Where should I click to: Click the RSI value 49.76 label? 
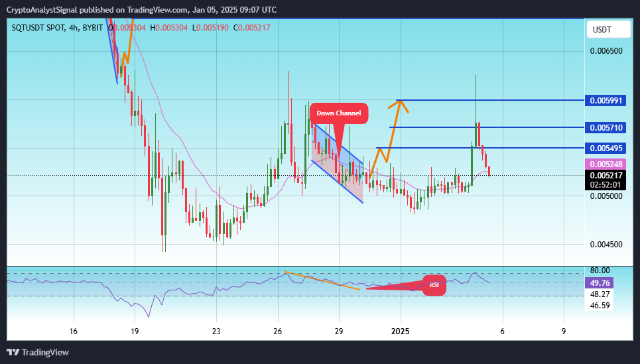(x=600, y=283)
